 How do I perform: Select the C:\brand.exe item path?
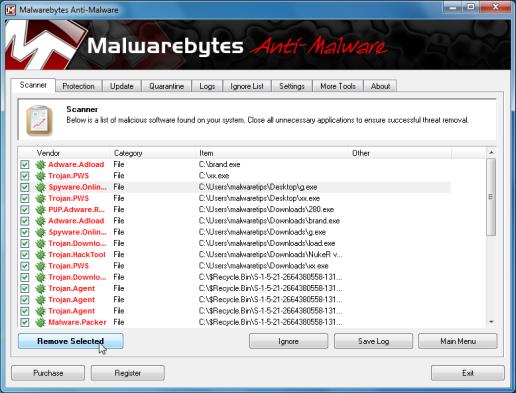coord(219,165)
